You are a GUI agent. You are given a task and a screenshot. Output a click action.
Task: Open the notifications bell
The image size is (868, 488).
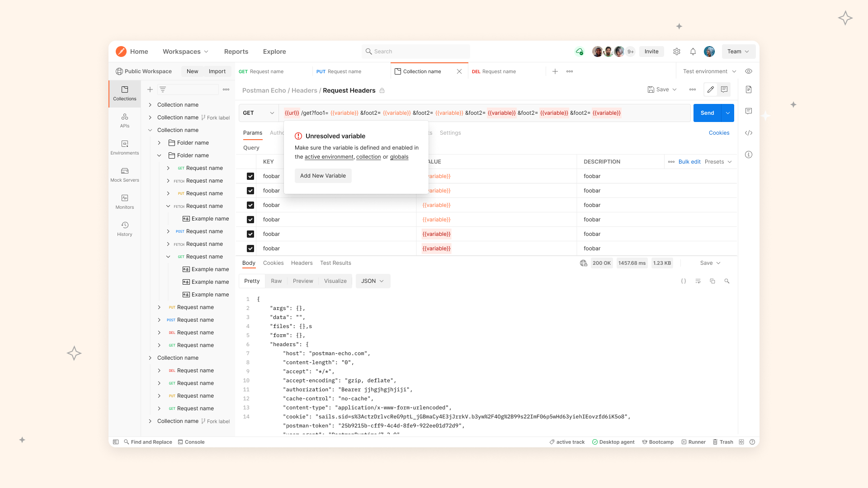(693, 52)
